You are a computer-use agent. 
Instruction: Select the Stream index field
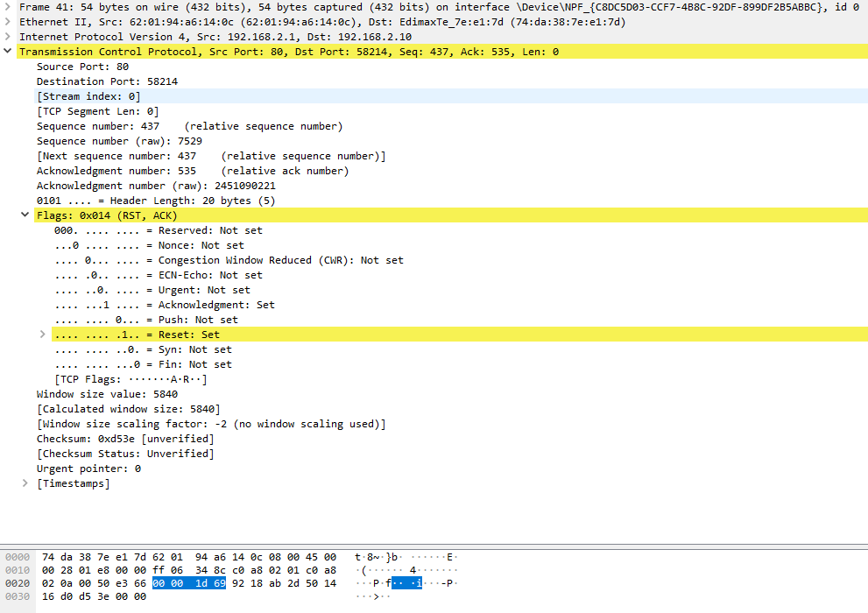coord(88,95)
